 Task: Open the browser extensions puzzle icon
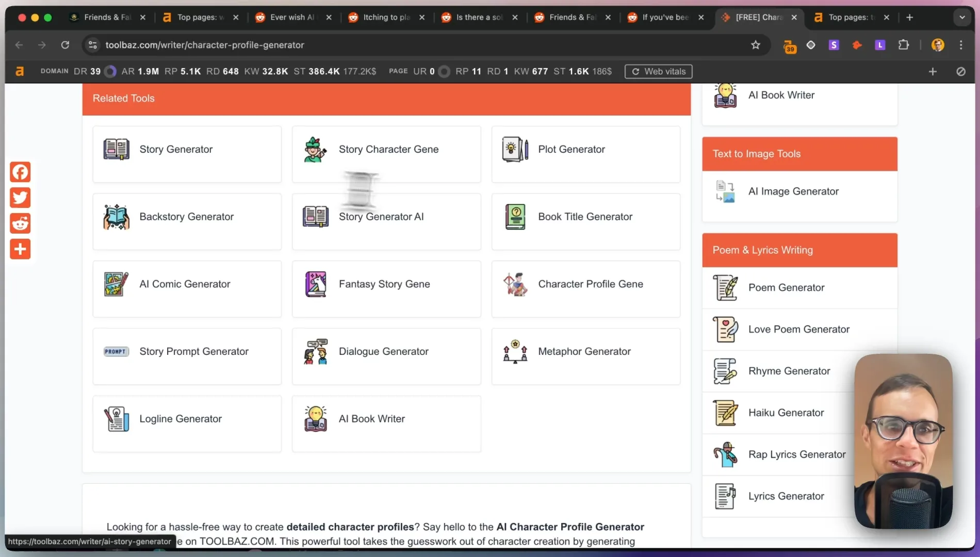click(x=903, y=45)
